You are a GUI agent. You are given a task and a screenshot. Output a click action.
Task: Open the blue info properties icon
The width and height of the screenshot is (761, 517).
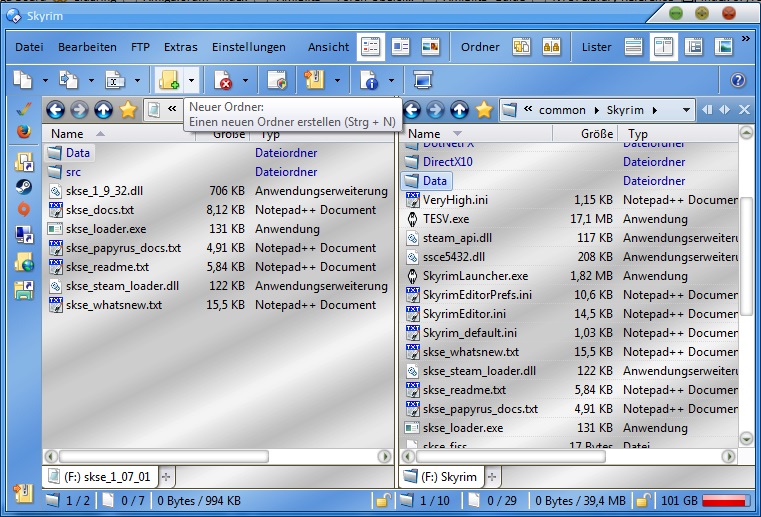(x=369, y=80)
